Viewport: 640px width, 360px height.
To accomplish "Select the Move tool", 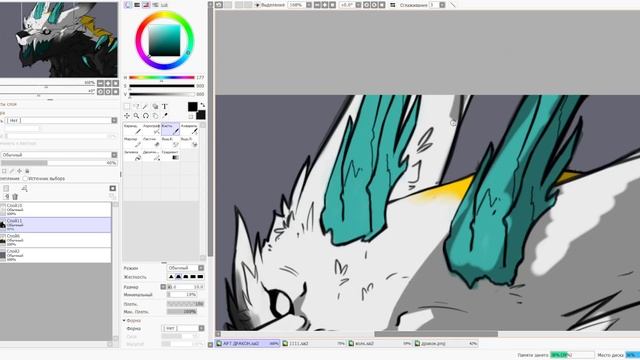I will tap(127, 116).
